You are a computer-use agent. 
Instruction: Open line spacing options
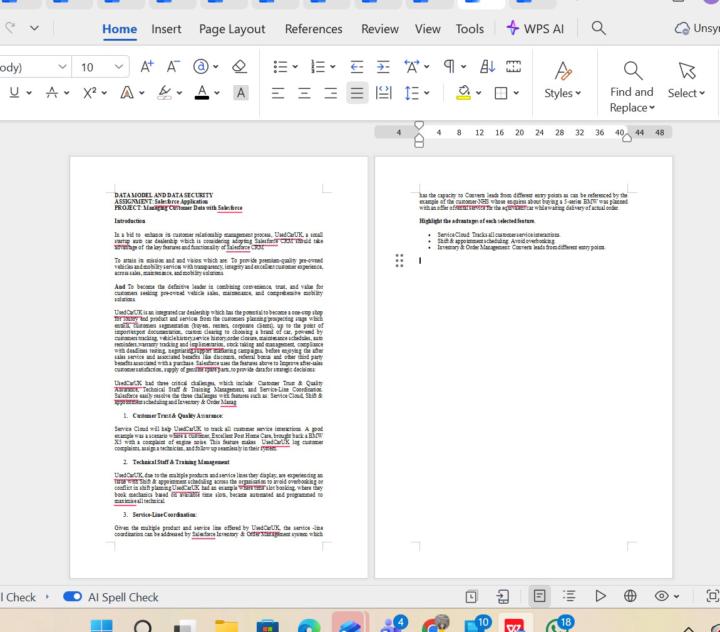(x=411, y=93)
